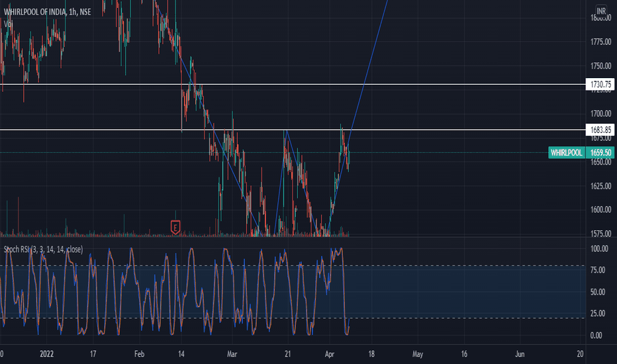Click the 16 date label on time axis
Viewport: 617px width, 364px height.
[x=464, y=354]
